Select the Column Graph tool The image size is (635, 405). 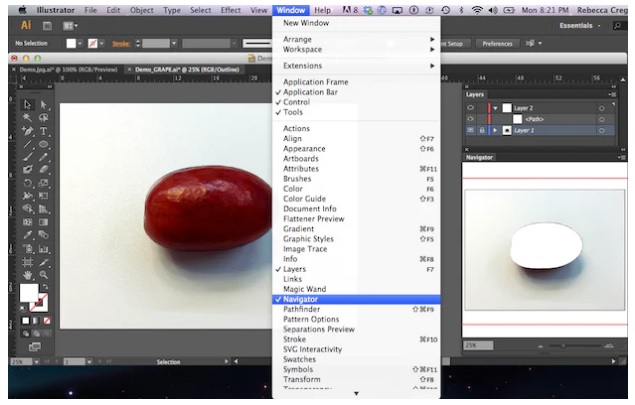click(x=43, y=248)
